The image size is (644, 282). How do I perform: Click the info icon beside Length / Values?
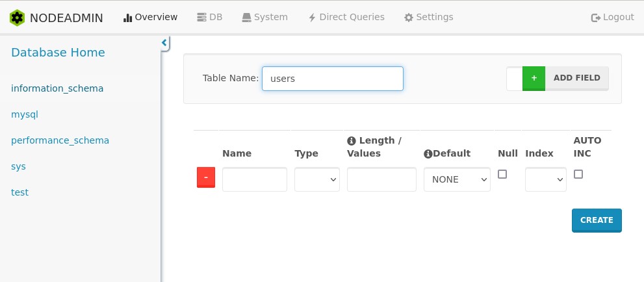[x=352, y=141]
